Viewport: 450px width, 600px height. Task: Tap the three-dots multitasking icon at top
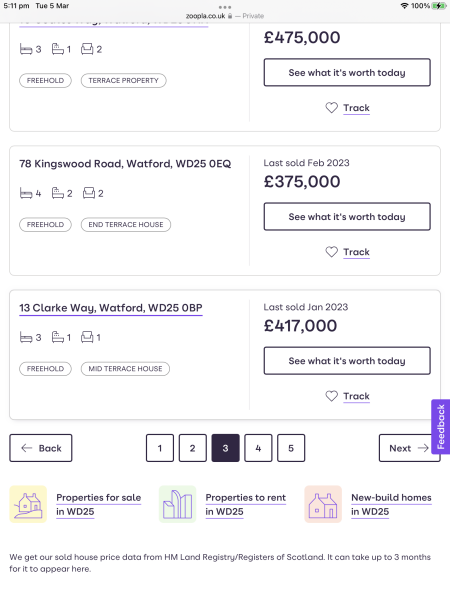[x=225, y=7]
